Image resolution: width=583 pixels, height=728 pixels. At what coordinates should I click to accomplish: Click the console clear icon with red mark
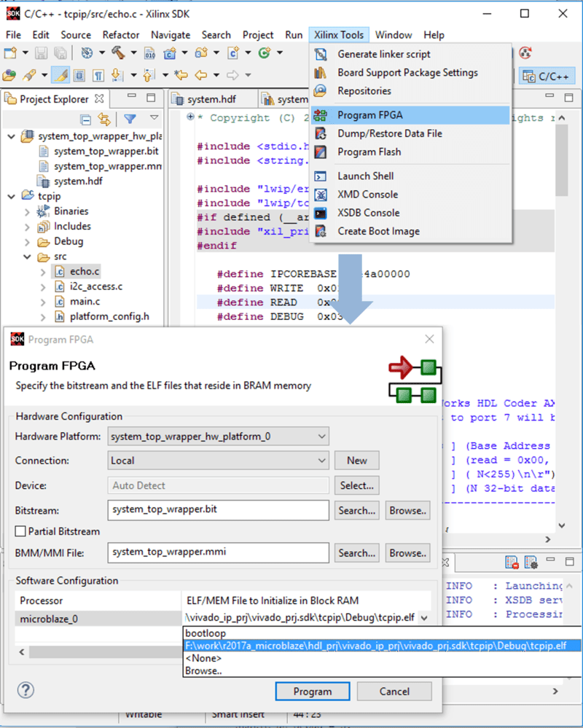coord(512,563)
